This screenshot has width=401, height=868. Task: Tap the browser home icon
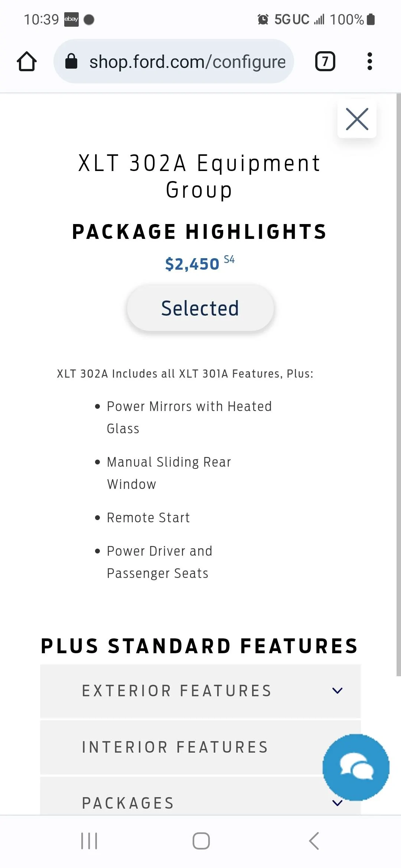click(27, 61)
